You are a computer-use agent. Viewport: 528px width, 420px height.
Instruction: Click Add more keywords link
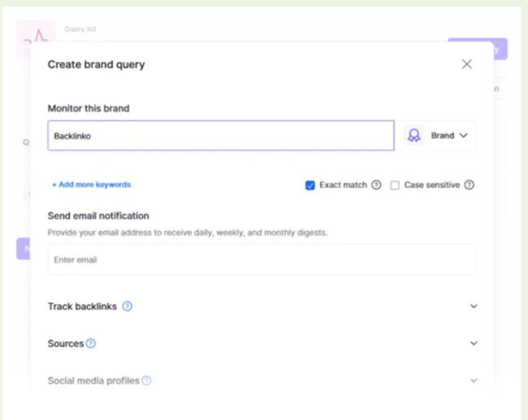click(x=91, y=184)
